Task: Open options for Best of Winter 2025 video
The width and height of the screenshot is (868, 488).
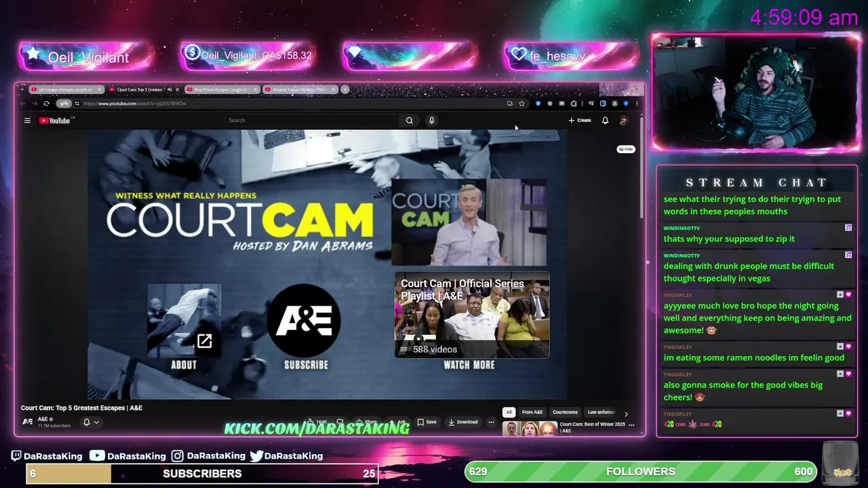Action: coord(631,425)
